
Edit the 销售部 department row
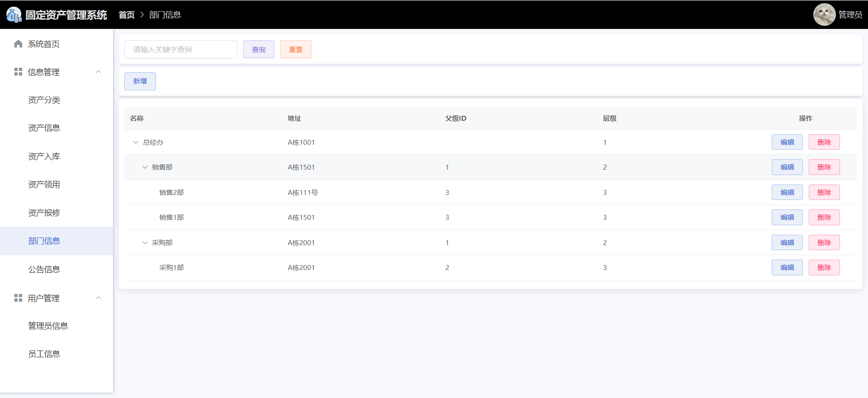(x=787, y=167)
